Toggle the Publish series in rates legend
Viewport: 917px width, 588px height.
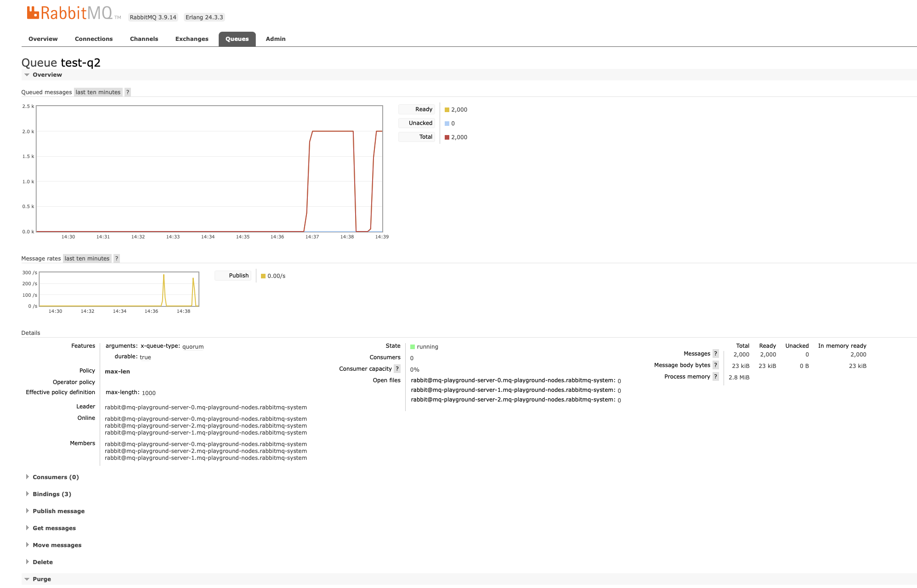coord(233,276)
